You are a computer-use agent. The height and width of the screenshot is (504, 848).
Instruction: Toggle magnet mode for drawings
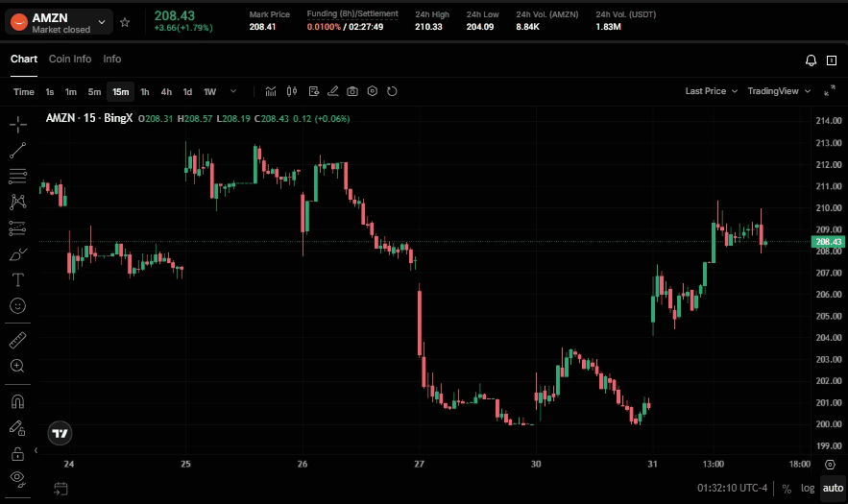[x=17, y=401]
